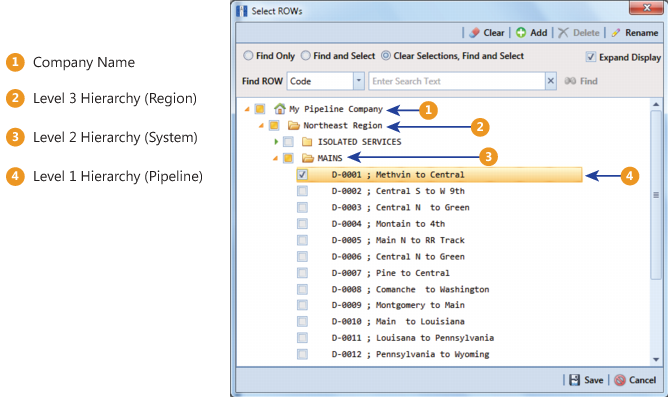
Task: Collapse the Northeast Region node
Action: [x=261, y=126]
